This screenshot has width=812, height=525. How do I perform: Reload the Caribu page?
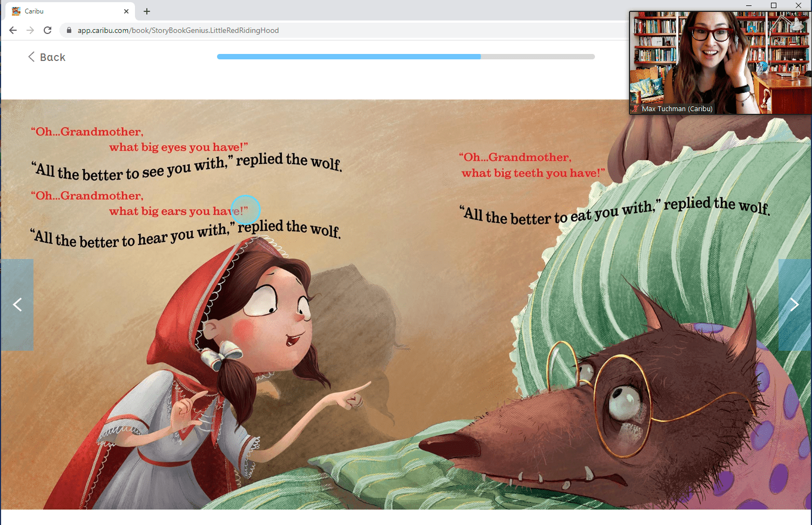(x=48, y=30)
